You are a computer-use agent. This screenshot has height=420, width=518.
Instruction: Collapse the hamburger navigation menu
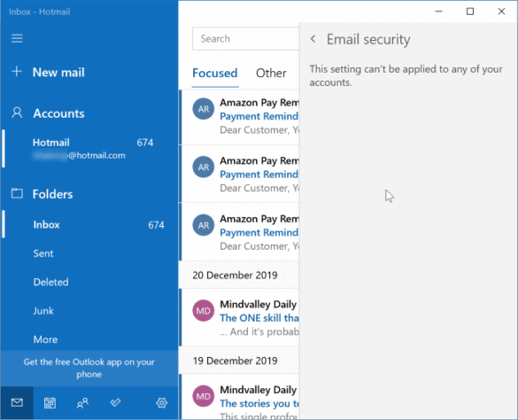(17, 38)
